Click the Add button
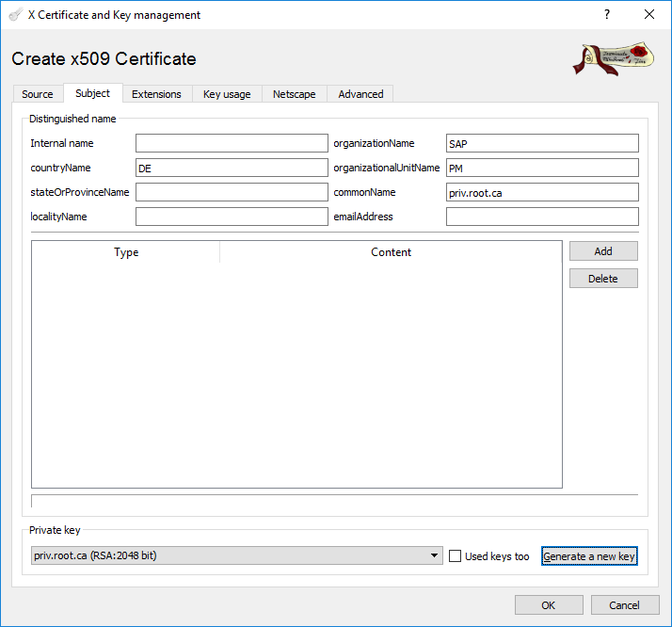The width and height of the screenshot is (672, 627). pyautogui.click(x=603, y=251)
